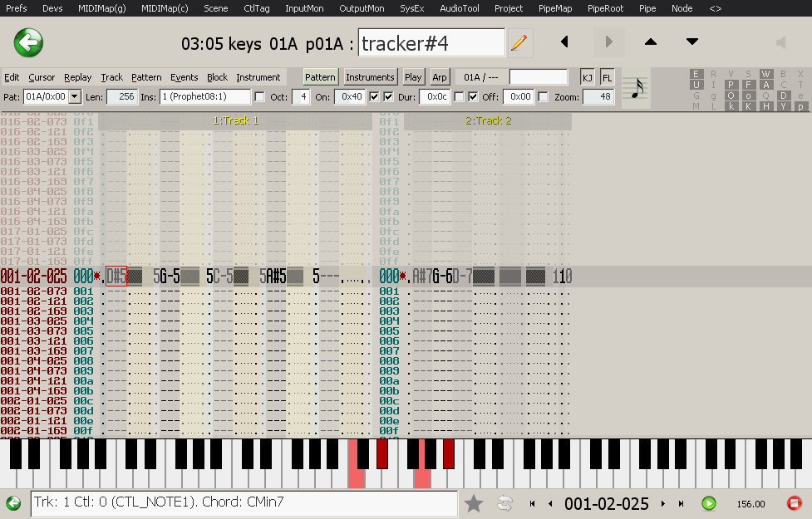Open the MIDIMap(g) page

(104, 8)
